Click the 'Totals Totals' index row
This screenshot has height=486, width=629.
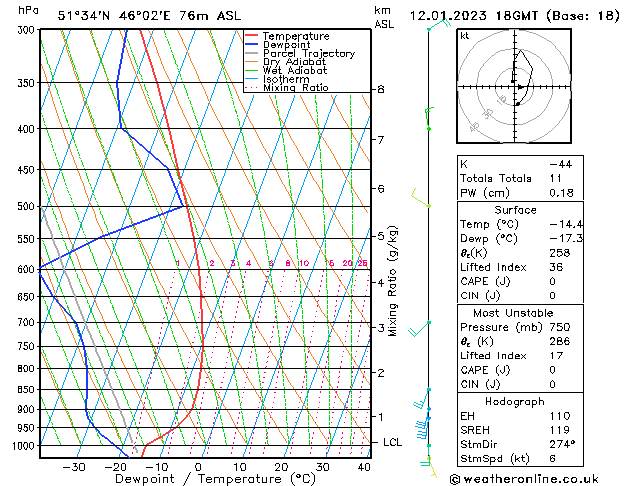pos(520,178)
